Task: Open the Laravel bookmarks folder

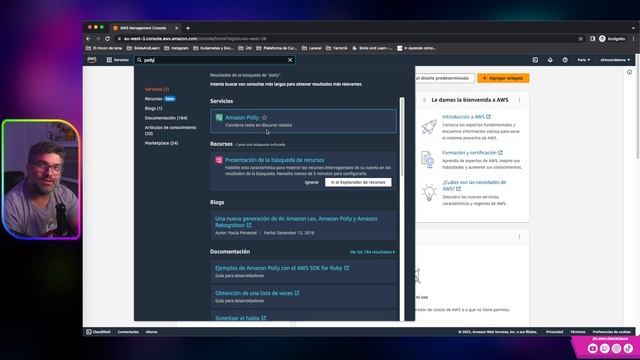Action: pos(312,48)
